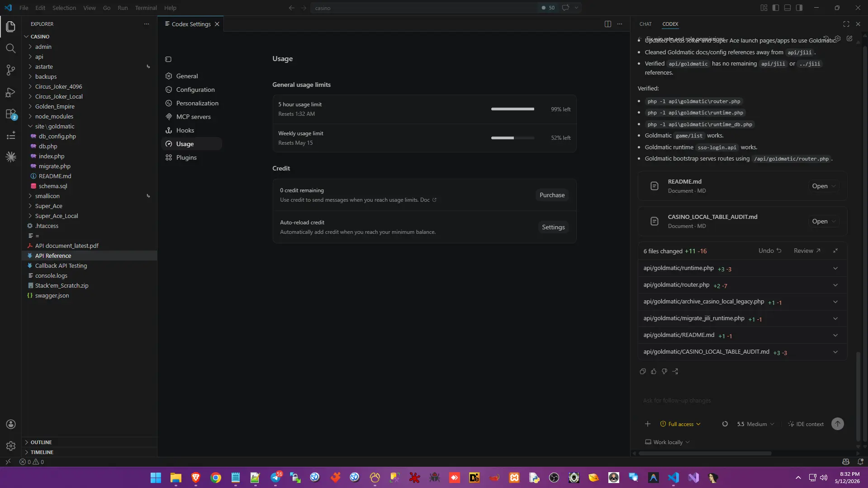
Task: Click the Weekly usage limit bar
Action: click(x=512, y=138)
